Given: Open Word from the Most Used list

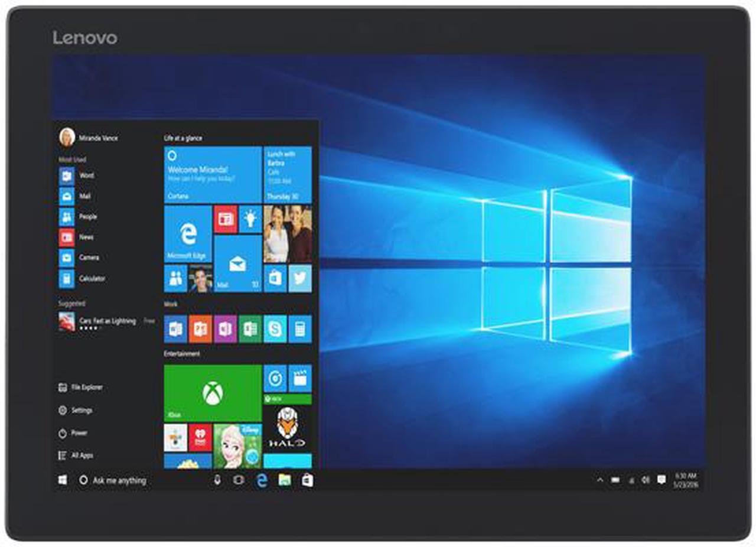Looking at the screenshot, I should (x=80, y=175).
